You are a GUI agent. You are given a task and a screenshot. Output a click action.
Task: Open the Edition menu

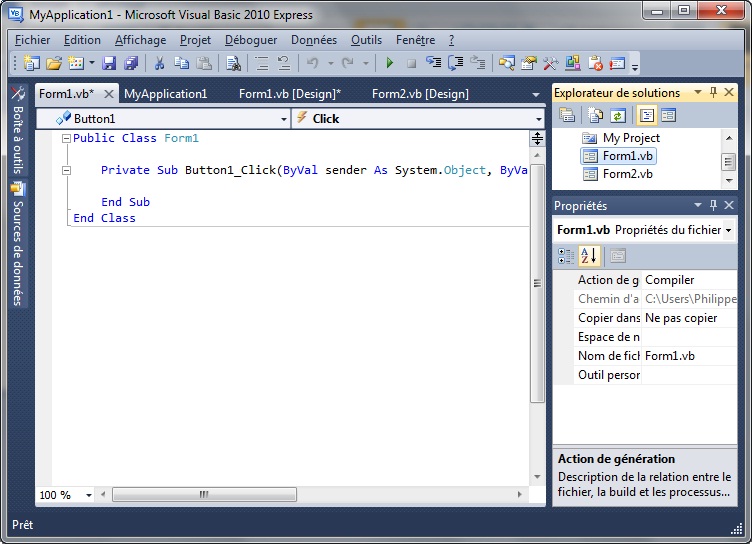[82, 40]
